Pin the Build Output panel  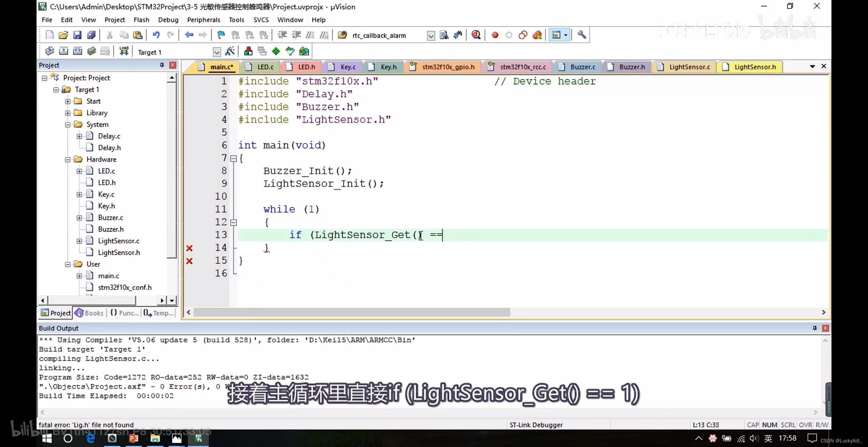814,328
